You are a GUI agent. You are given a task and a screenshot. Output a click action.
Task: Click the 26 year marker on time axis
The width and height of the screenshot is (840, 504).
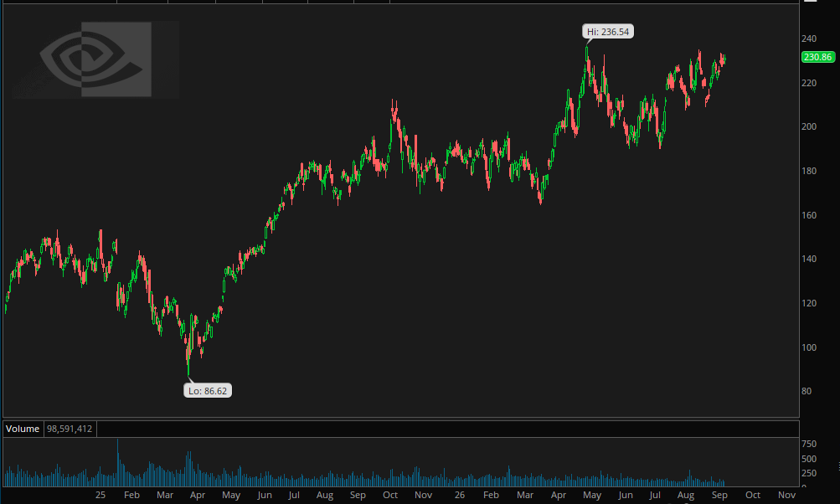click(459, 495)
